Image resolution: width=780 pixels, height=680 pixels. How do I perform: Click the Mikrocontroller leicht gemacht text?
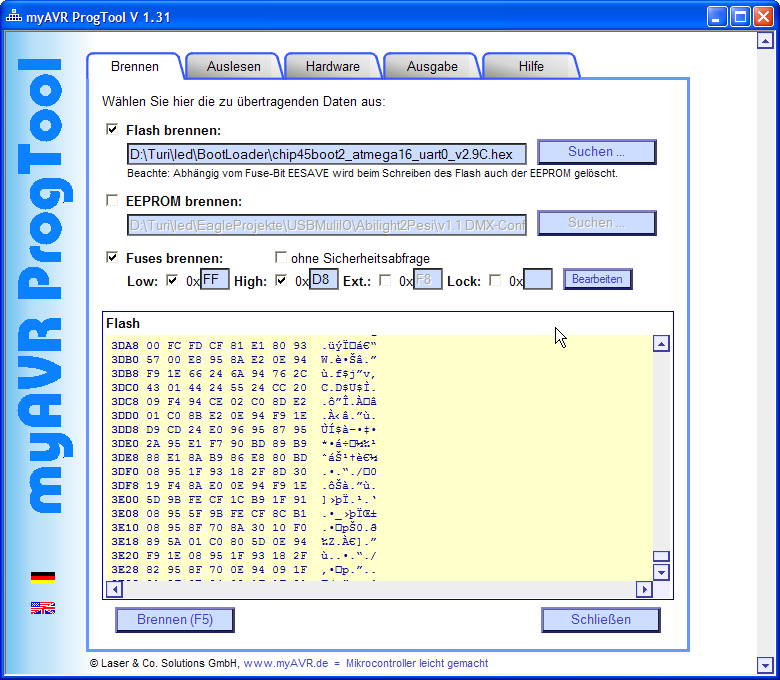pos(417,663)
